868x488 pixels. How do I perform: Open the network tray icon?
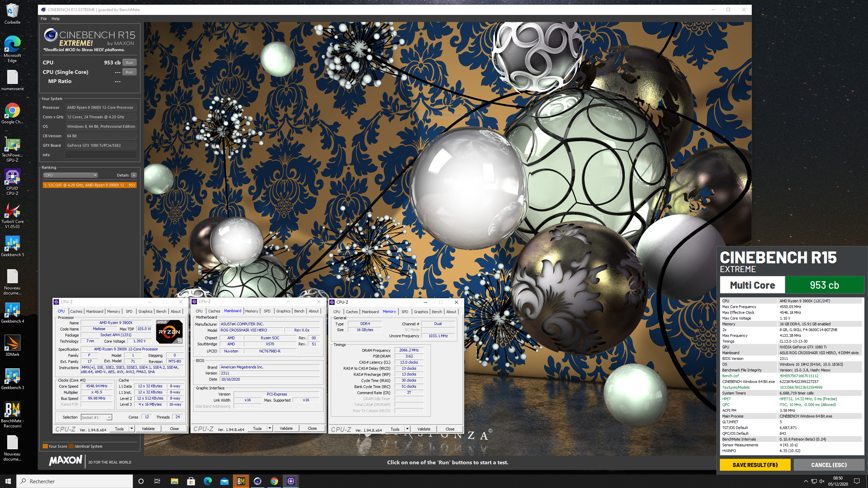814,481
